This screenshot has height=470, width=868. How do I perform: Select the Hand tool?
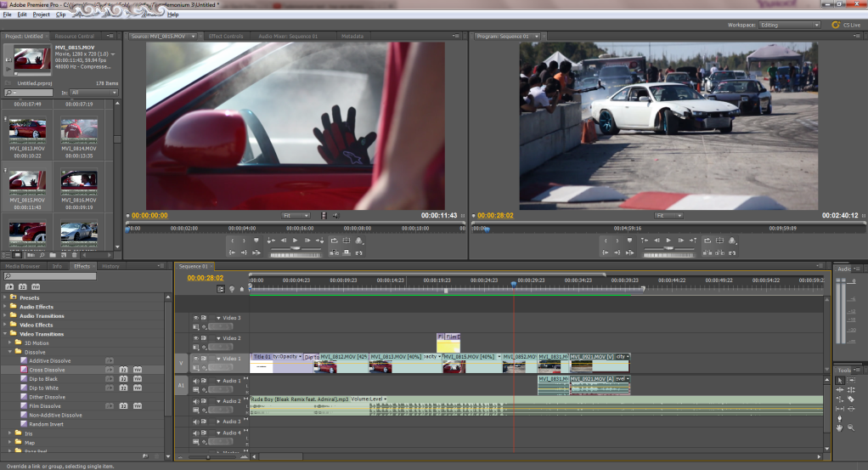[840, 428]
